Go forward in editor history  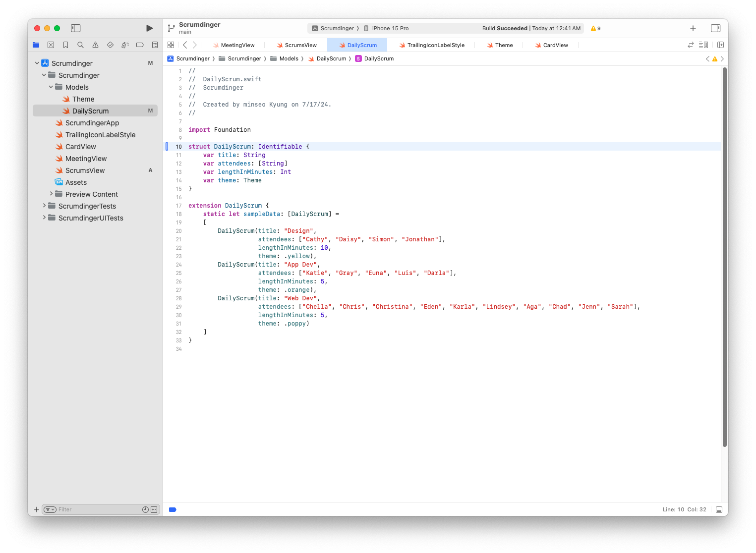point(195,45)
